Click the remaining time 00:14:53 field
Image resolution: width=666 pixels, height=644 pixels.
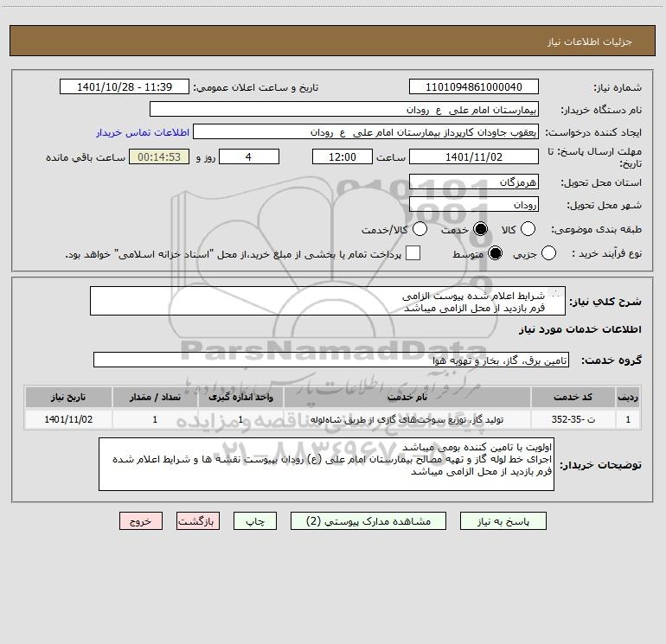pyautogui.click(x=159, y=156)
